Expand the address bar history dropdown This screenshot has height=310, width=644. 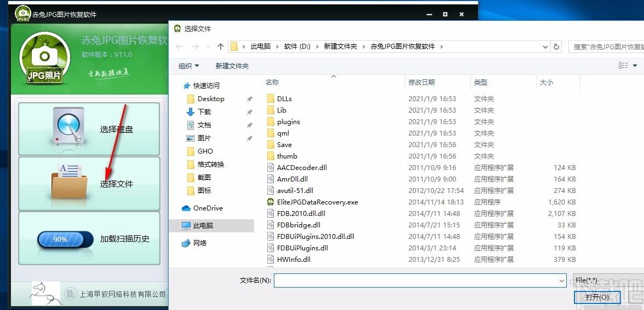[545, 47]
